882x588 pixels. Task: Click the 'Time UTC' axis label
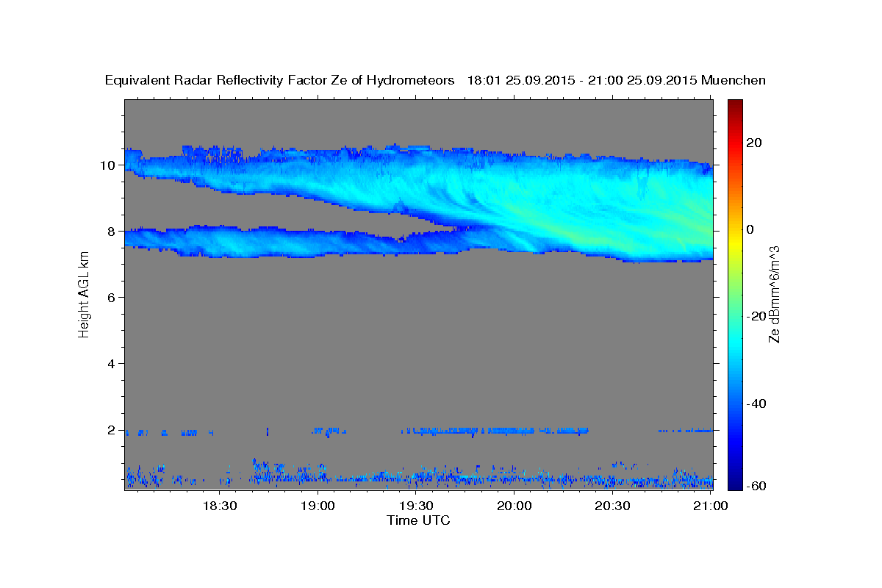point(418,520)
